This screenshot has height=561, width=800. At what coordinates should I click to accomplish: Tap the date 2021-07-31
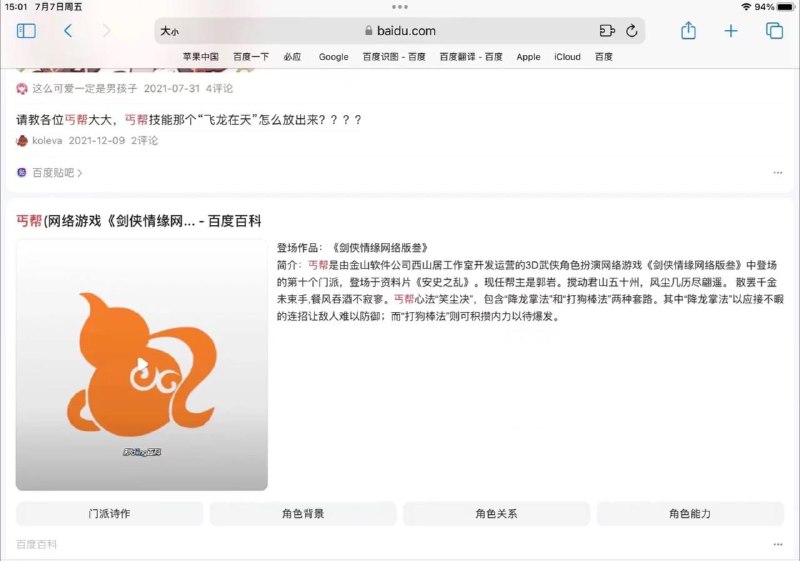pyautogui.click(x=171, y=89)
